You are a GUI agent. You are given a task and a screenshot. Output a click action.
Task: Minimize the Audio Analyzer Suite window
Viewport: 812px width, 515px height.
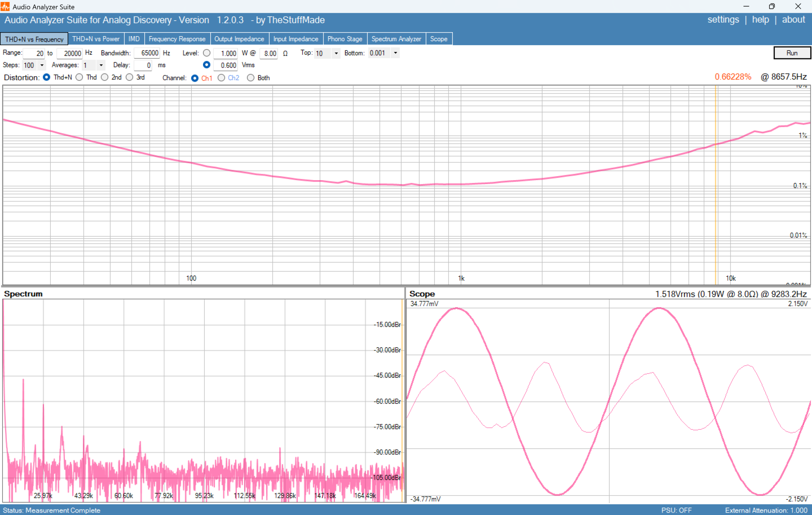point(746,6)
